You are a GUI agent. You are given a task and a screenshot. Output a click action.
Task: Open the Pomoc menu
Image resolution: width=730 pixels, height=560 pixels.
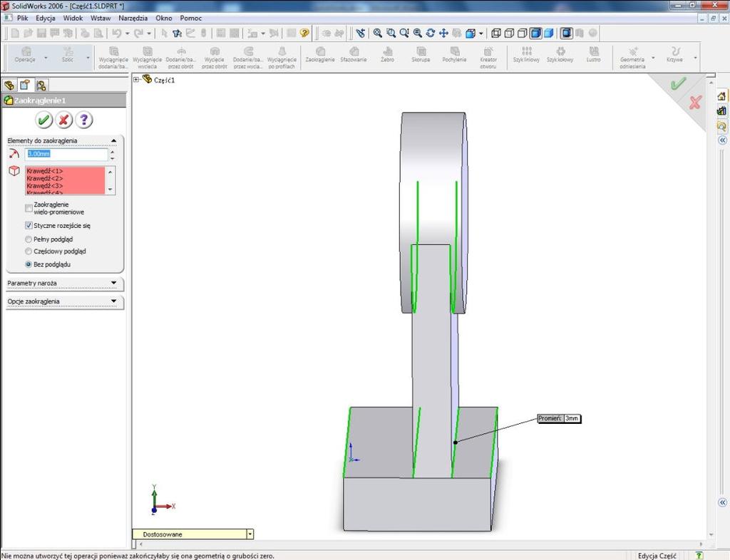click(x=191, y=18)
